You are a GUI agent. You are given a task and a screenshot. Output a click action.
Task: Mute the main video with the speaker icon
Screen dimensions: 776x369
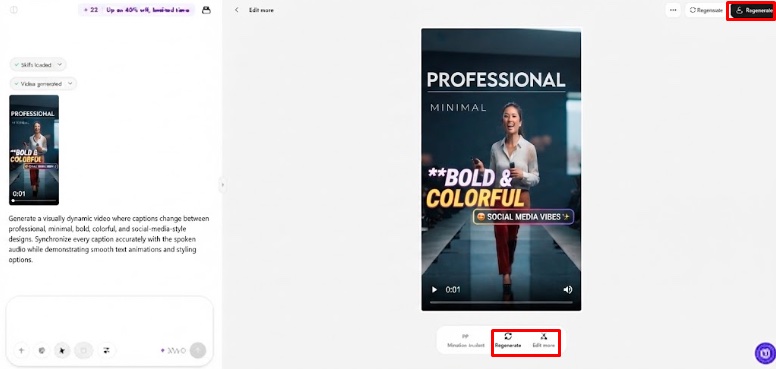568,290
